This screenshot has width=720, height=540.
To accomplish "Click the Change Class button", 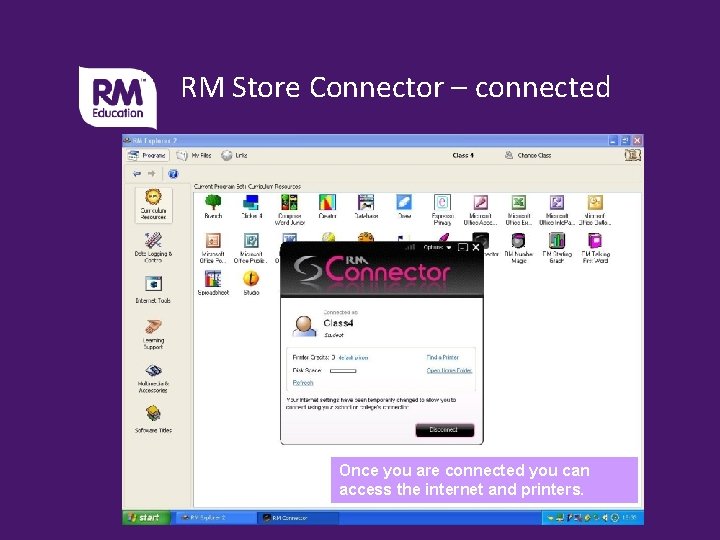I will pyautogui.click(x=528, y=155).
